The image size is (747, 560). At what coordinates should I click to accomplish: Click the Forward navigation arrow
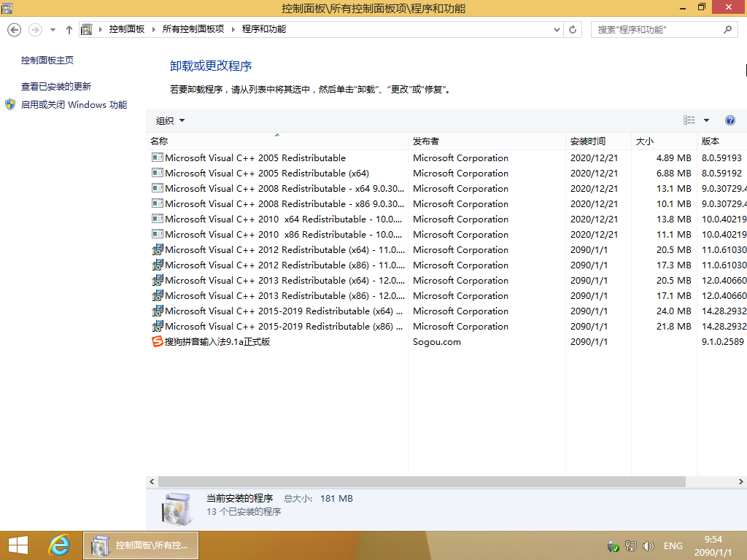click(35, 30)
